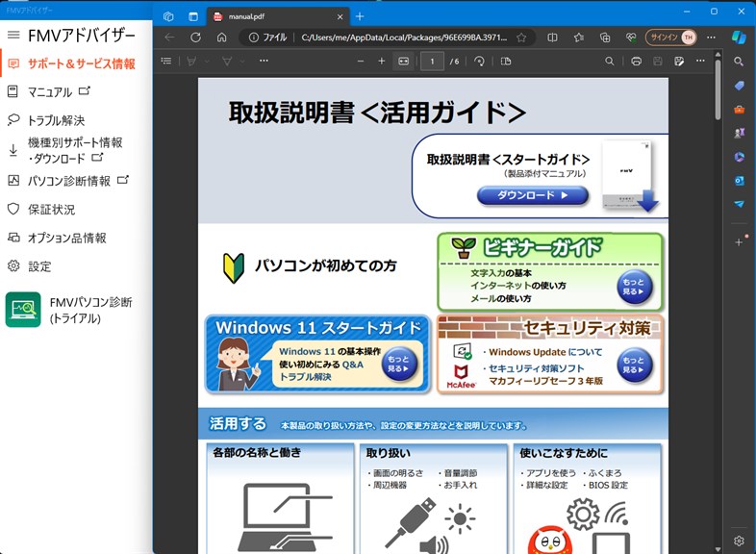Open the Edge favorites list

click(x=579, y=38)
